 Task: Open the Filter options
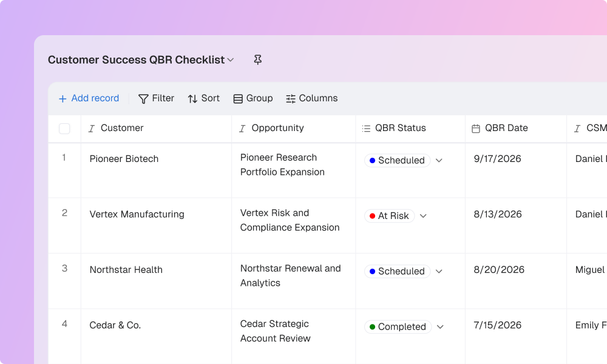156,98
